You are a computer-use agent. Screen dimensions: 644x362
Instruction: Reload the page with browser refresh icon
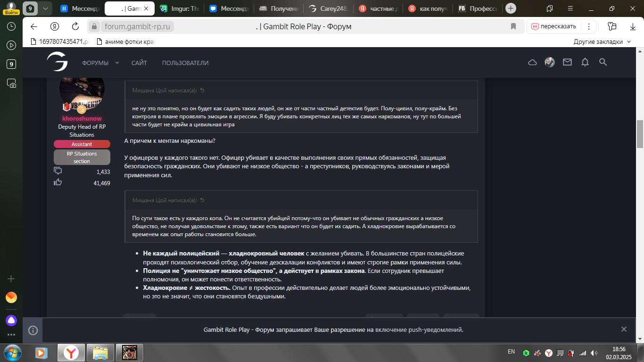coord(75,26)
